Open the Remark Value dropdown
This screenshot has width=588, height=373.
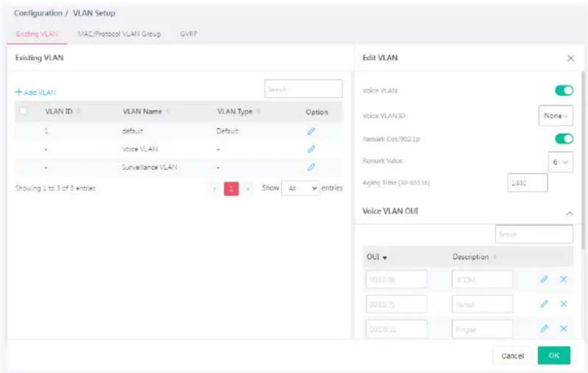tap(560, 162)
